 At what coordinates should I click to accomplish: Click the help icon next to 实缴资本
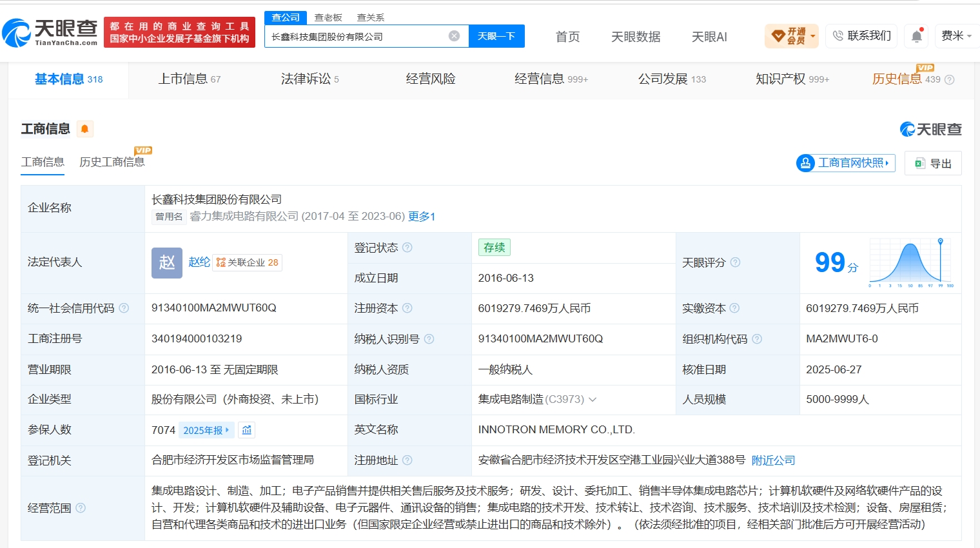tap(734, 308)
